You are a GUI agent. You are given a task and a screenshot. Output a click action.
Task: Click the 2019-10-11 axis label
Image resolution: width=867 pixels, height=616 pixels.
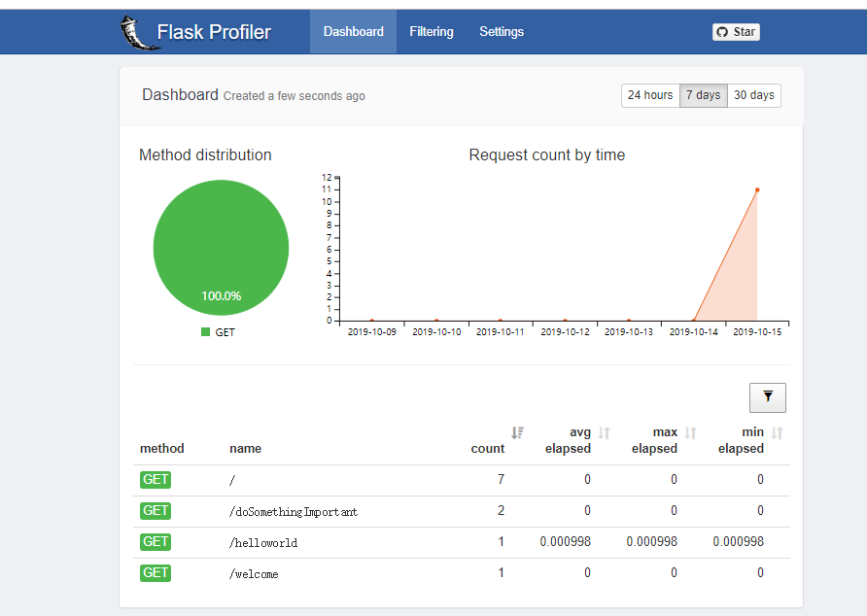[501, 331]
